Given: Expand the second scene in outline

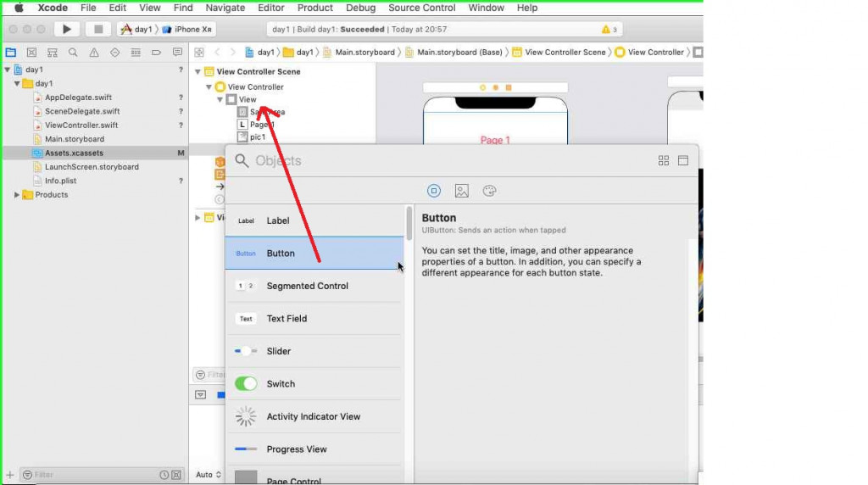Looking at the screenshot, I should (x=198, y=218).
